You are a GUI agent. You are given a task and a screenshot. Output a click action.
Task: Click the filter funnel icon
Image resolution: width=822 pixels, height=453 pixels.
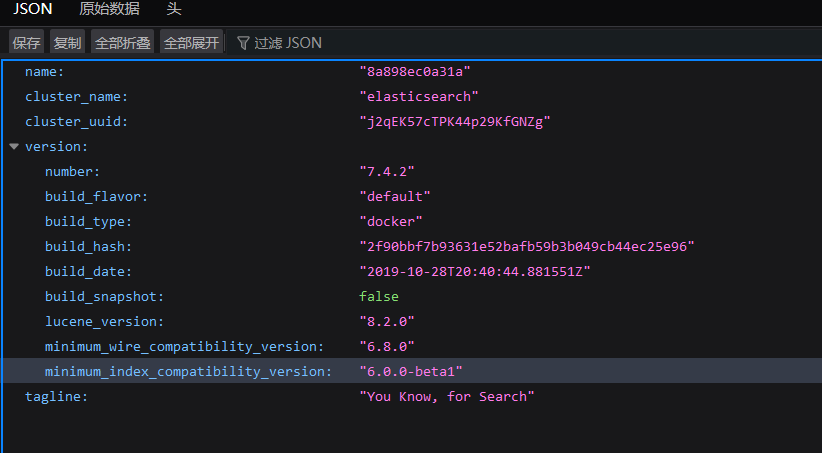pyautogui.click(x=243, y=43)
